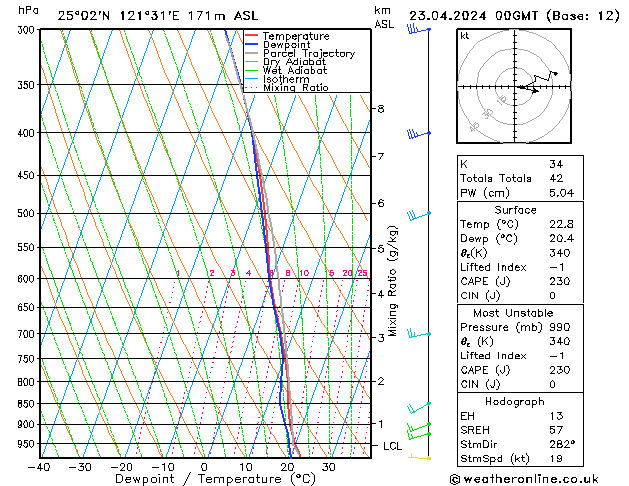Click the 700 pressure level label
Image resolution: width=629 pixels, height=486 pixels.
[28, 334]
